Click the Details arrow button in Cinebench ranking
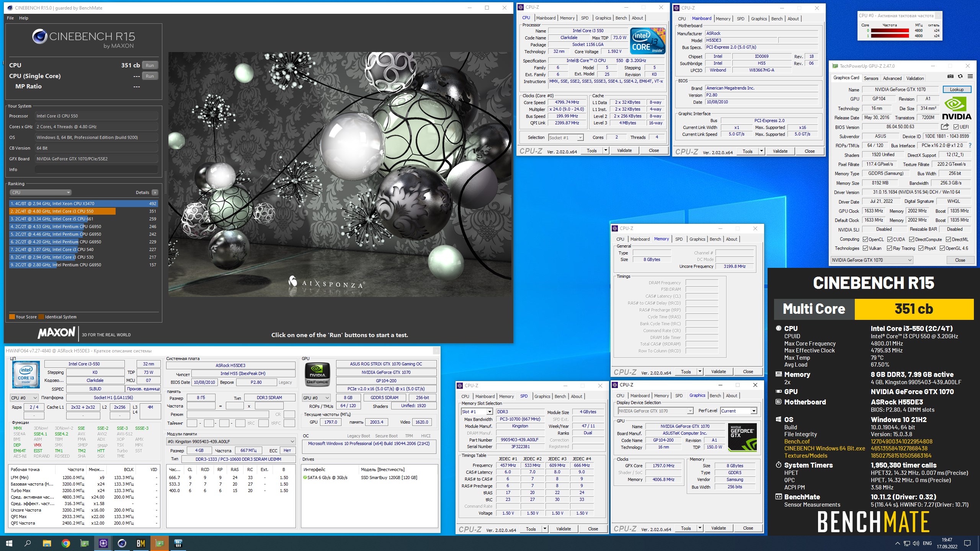Image resolution: width=980 pixels, height=551 pixels. [155, 192]
